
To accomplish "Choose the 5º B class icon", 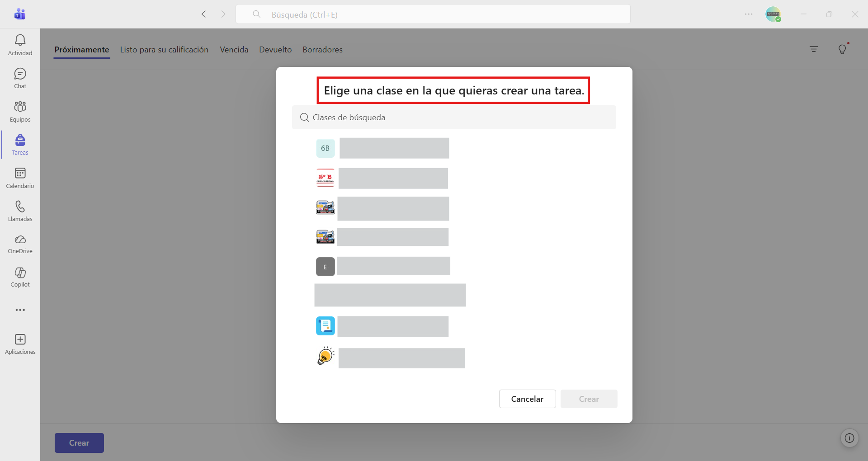I will (x=325, y=178).
